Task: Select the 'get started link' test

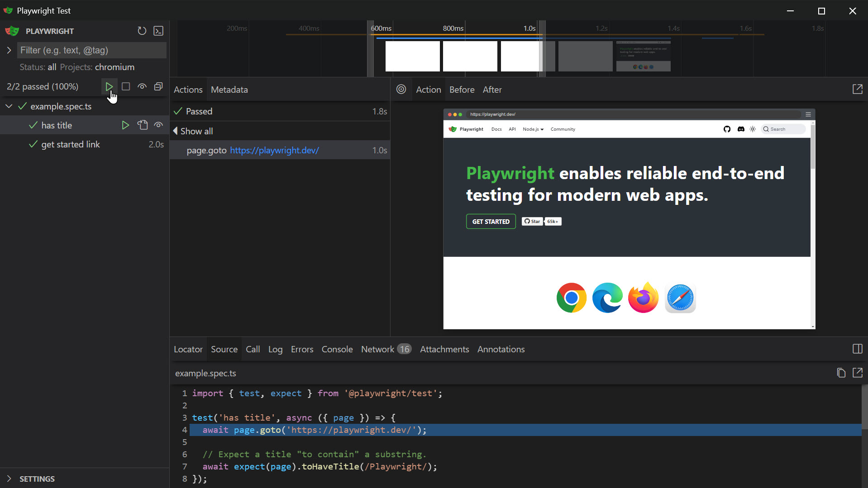Action: pyautogui.click(x=85, y=144)
